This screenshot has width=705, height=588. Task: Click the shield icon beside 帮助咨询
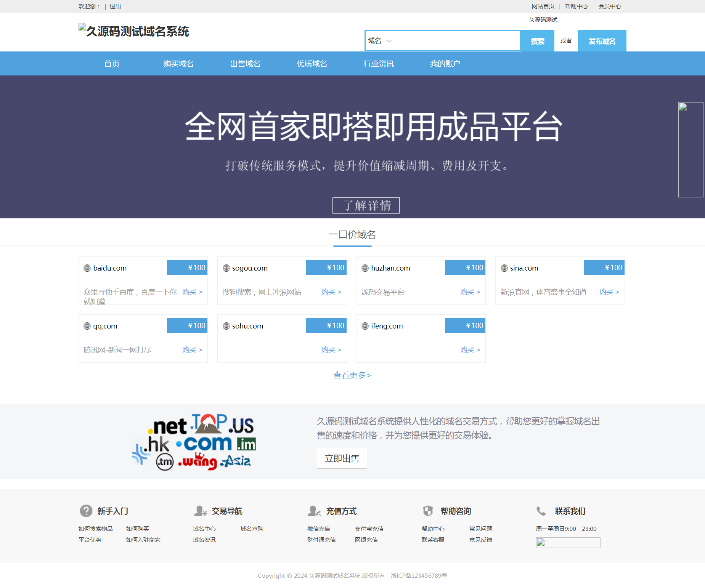(428, 511)
